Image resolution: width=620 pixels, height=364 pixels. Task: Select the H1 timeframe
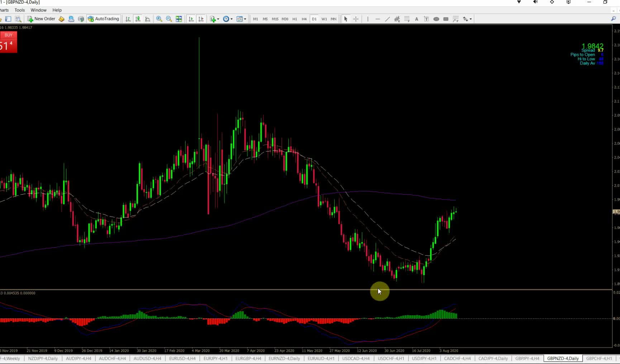click(x=295, y=19)
